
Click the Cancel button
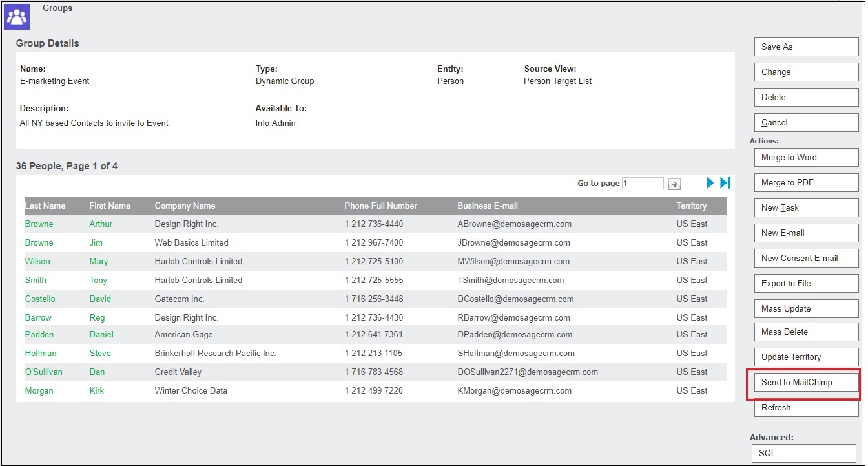[806, 122]
